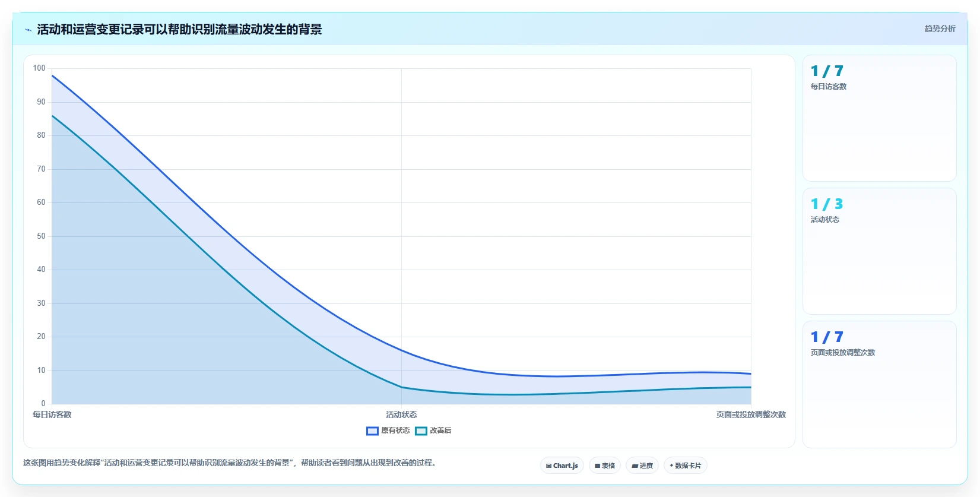The height and width of the screenshot is (497, 980).
Task: Click the 页面或投放调整次数 card label
Action: pos(843,353)
